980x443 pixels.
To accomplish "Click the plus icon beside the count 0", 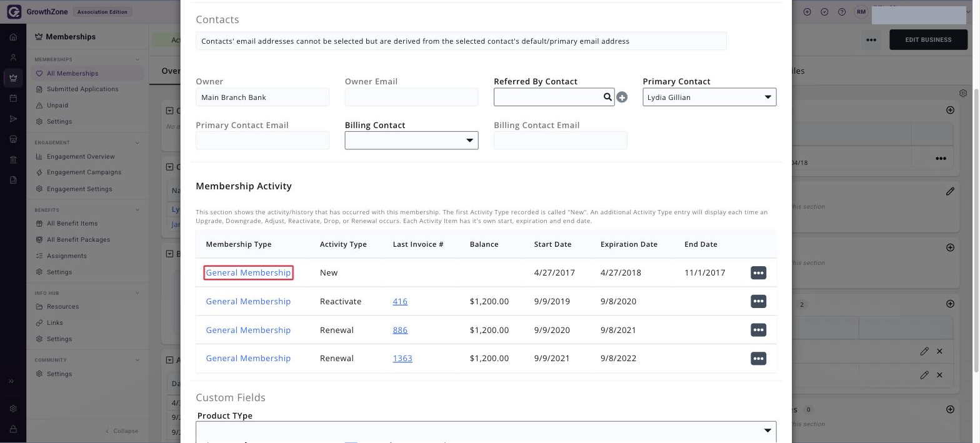I will click(x=950, y=409).
